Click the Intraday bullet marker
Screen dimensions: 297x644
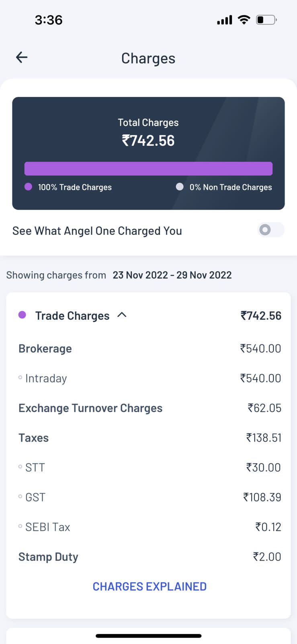point(20,378)
